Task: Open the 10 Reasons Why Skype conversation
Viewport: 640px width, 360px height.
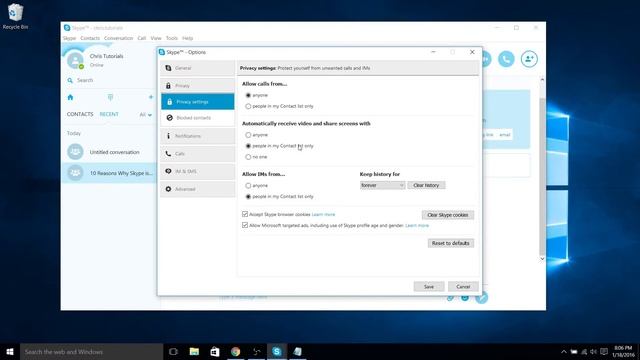Action: coord(109,173)
